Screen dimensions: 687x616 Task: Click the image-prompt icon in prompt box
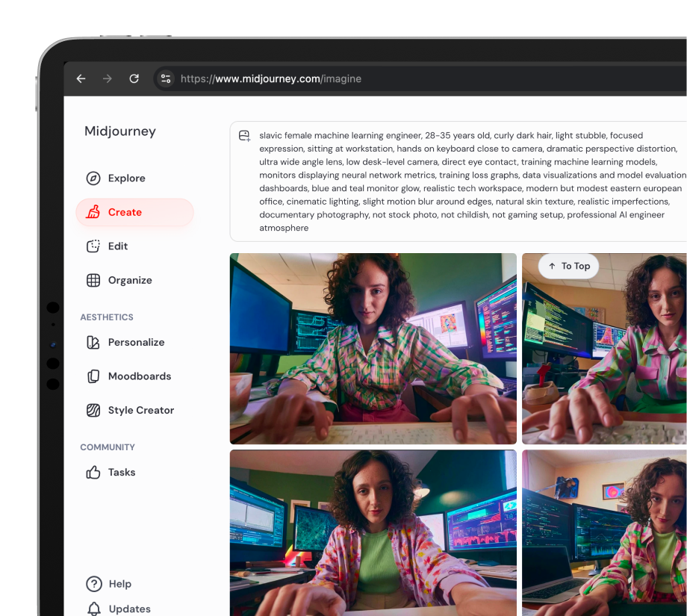click(x=244, y=136)
